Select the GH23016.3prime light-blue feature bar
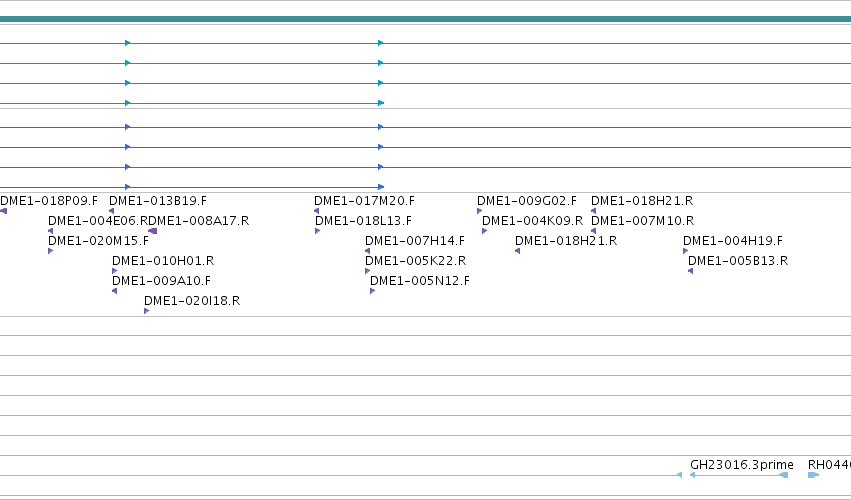The height and width of the screenshot is (500, 851). (x=739, y=476)
